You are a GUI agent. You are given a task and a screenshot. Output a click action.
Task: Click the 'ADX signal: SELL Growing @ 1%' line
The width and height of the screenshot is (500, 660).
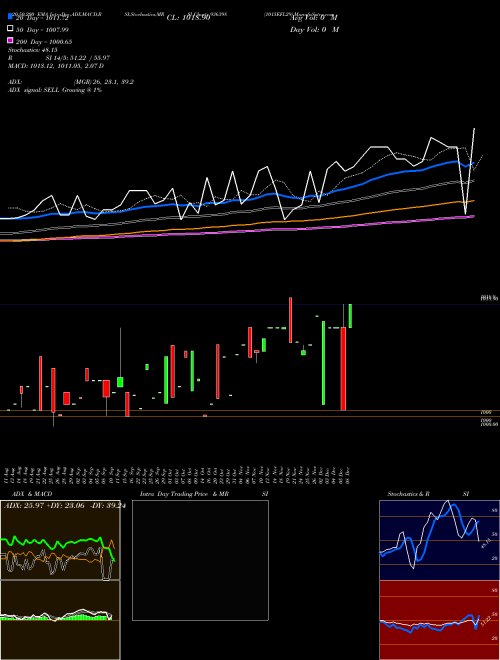(55, 90)
